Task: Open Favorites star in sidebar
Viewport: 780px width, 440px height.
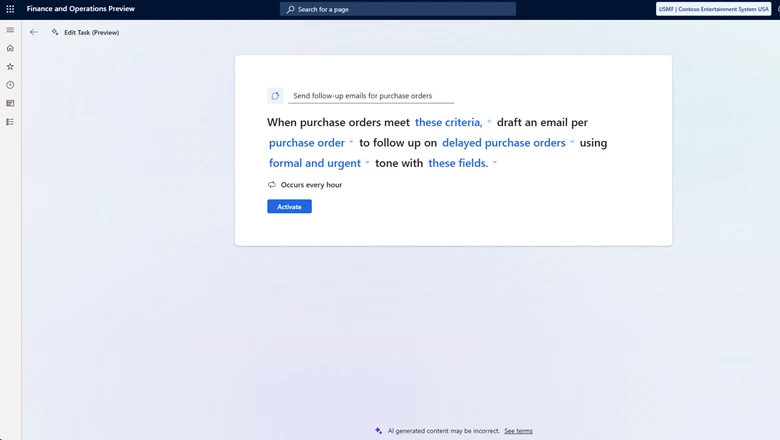Action: tap(10, 66)
